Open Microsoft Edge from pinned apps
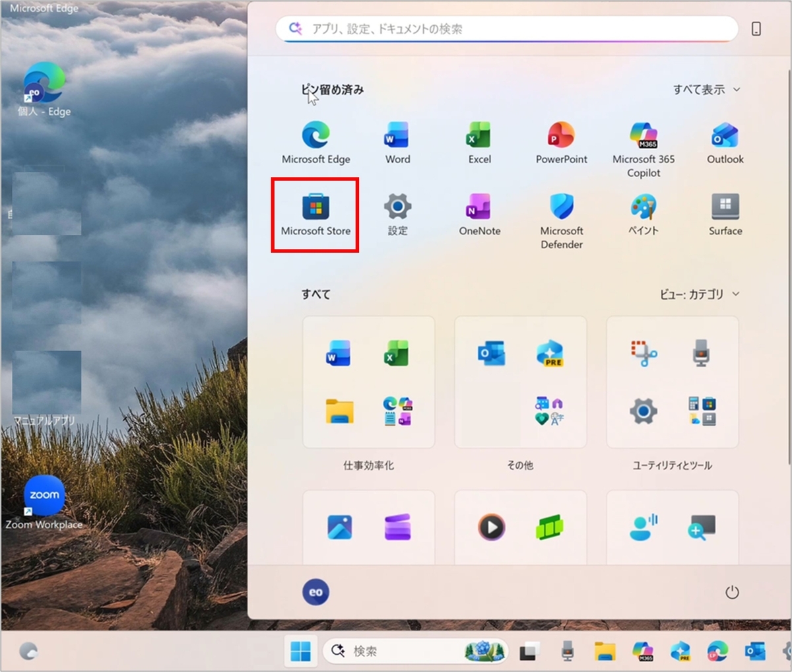Image resolution: width=792 pixels, height=672 pixels. click(x=316, y=142)
